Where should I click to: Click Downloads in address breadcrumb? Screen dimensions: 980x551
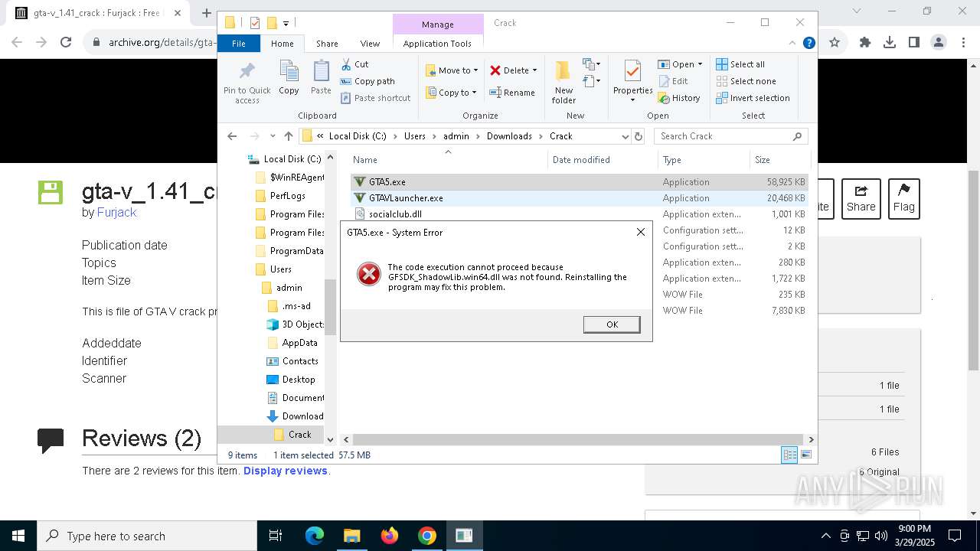tap(509, 136)
